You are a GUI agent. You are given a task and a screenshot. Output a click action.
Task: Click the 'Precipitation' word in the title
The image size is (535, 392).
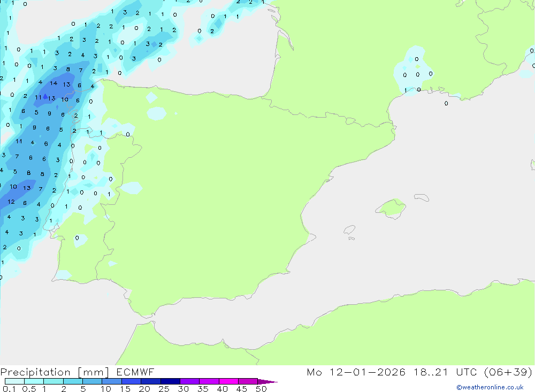(35, 372)
